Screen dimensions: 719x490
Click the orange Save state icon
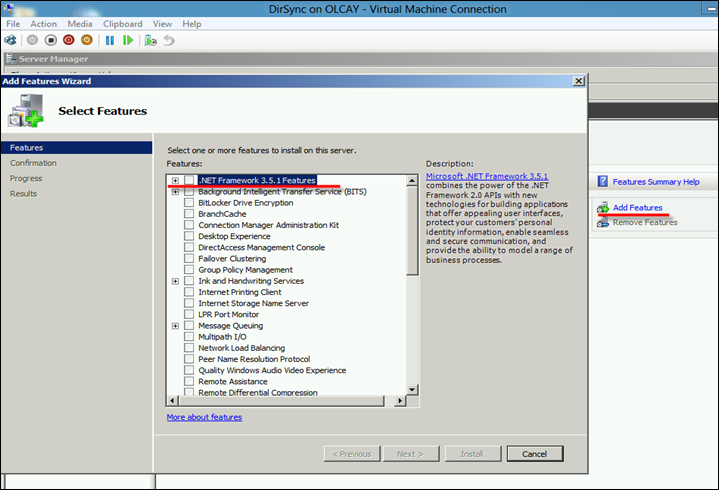pos(87,40)
